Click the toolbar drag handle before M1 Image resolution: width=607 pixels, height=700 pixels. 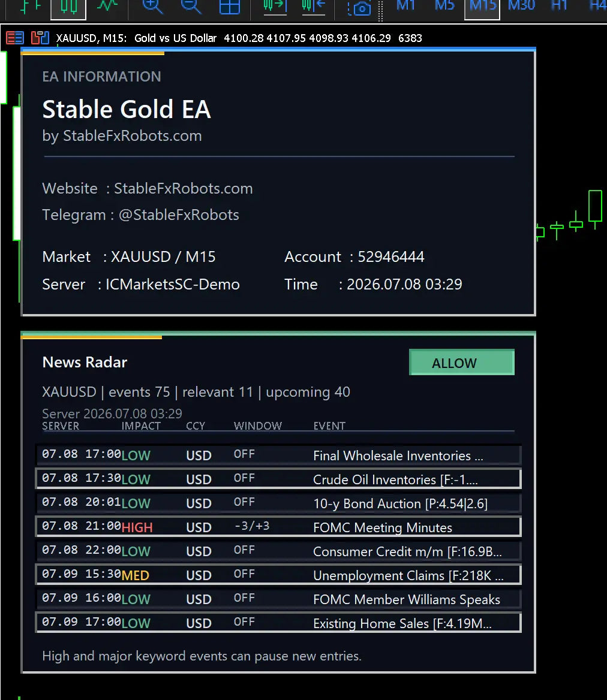pyautogui.click(x=380, y=10)
